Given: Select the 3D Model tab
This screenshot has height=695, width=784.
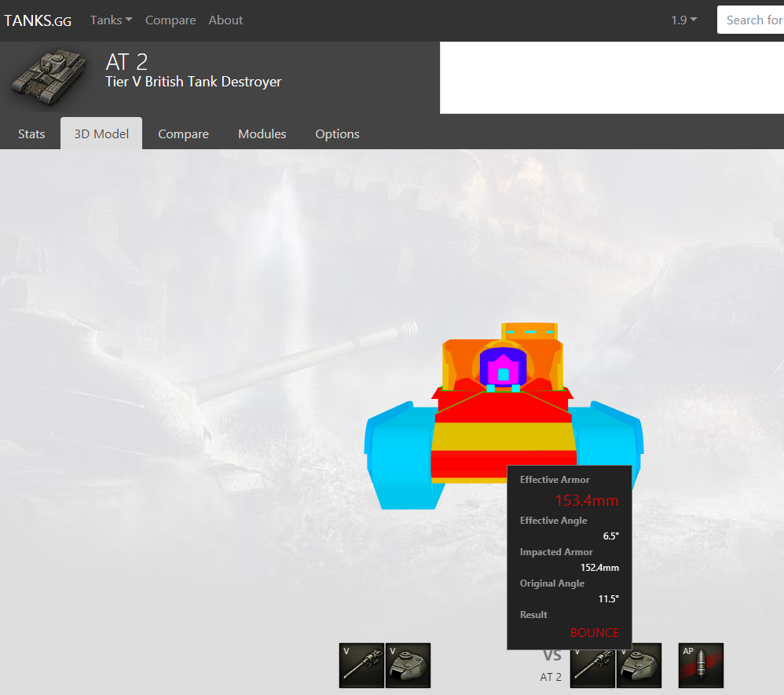Looking at the screenshot, I should [101, 134].
